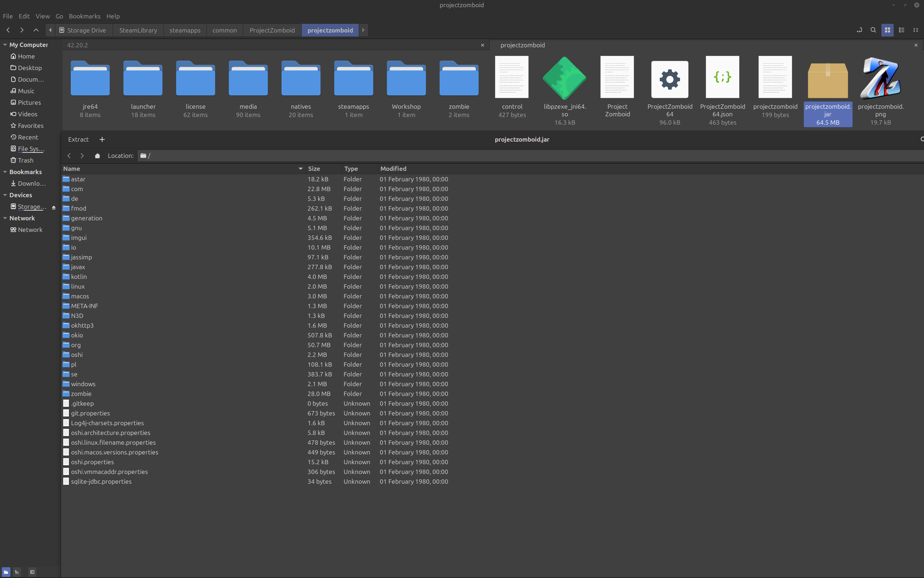
Task: Go back inside the archive viewer
Action: coord(69,156)
